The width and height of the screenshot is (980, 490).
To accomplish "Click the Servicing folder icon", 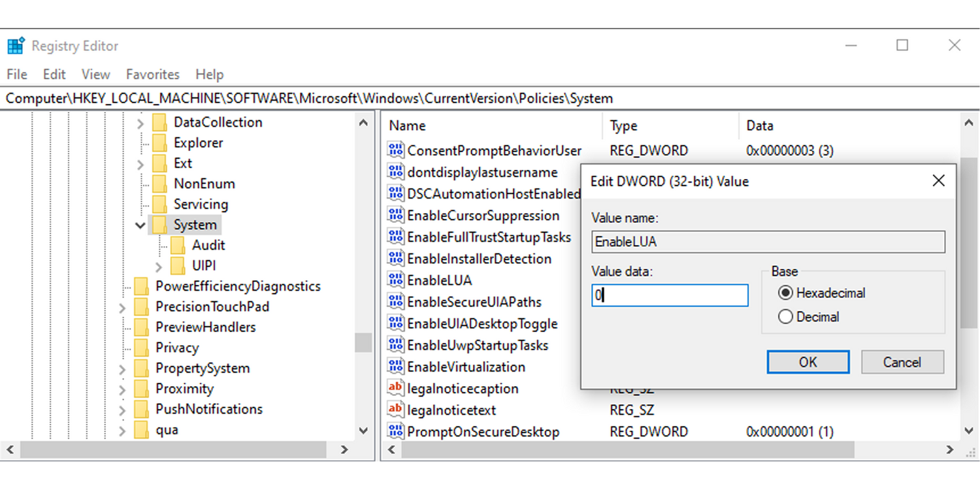I will pos(159,204).
